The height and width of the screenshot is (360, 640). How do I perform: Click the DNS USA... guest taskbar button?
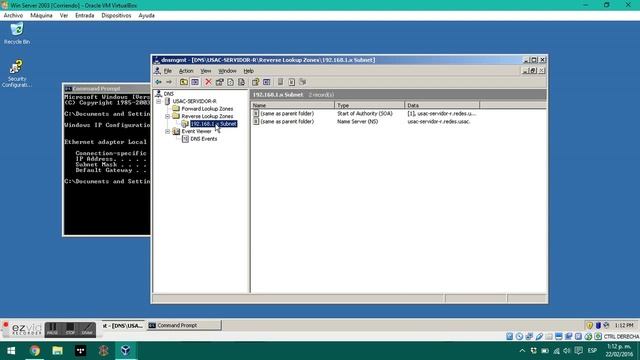pyautogui.click(x=123, y=325)
